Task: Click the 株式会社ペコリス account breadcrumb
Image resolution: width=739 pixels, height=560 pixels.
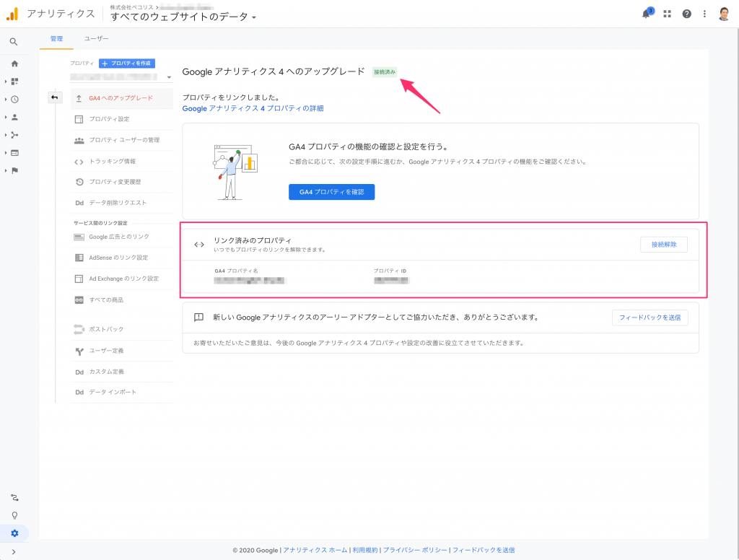Action: pos(132,7)
